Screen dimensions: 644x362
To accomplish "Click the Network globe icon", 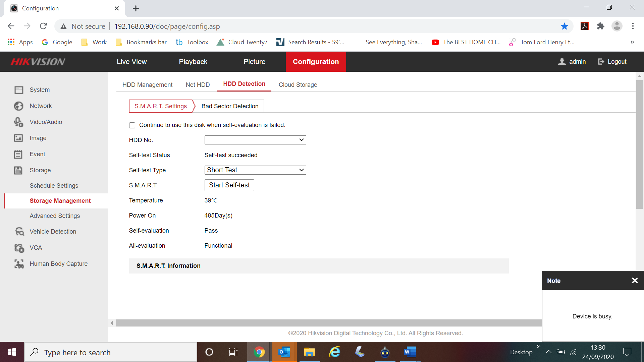I will coord(19,106).
